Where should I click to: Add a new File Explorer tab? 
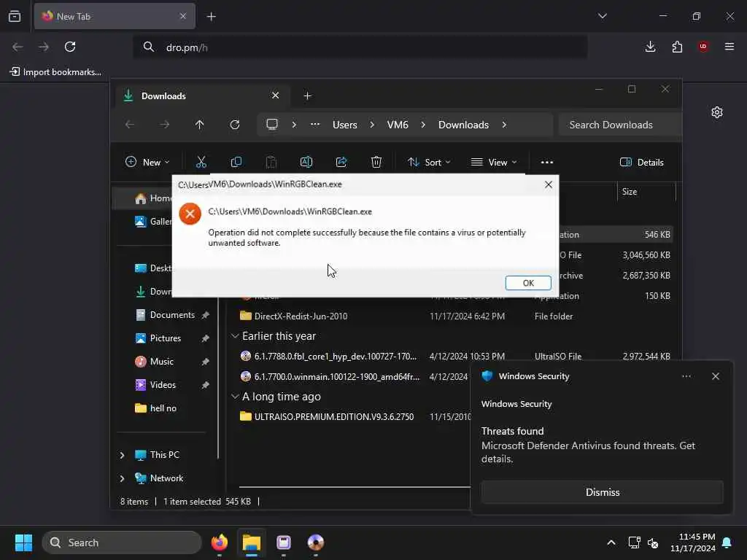(x=308, y=96)
